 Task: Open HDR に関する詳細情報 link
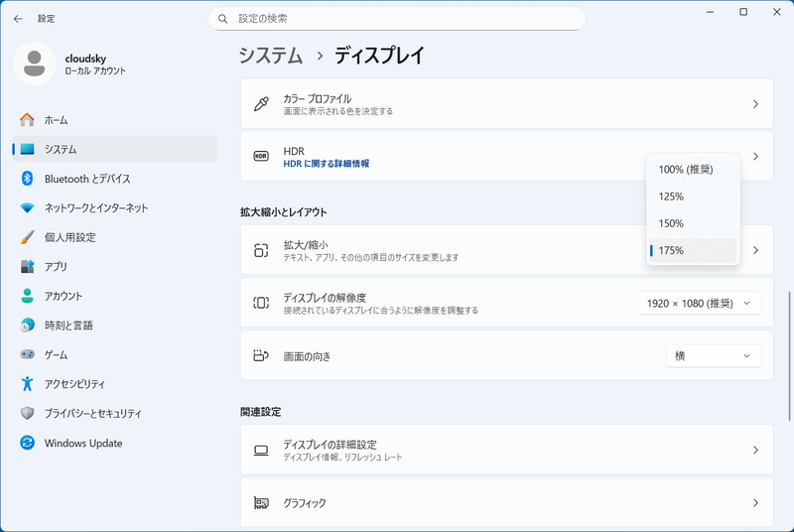pyautogui.click(x=327, y=164)
